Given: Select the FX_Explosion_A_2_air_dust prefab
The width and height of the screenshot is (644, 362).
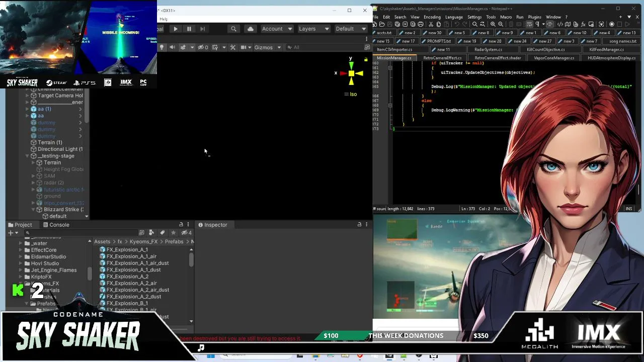Looking at the screenshot, I should 138,290.
